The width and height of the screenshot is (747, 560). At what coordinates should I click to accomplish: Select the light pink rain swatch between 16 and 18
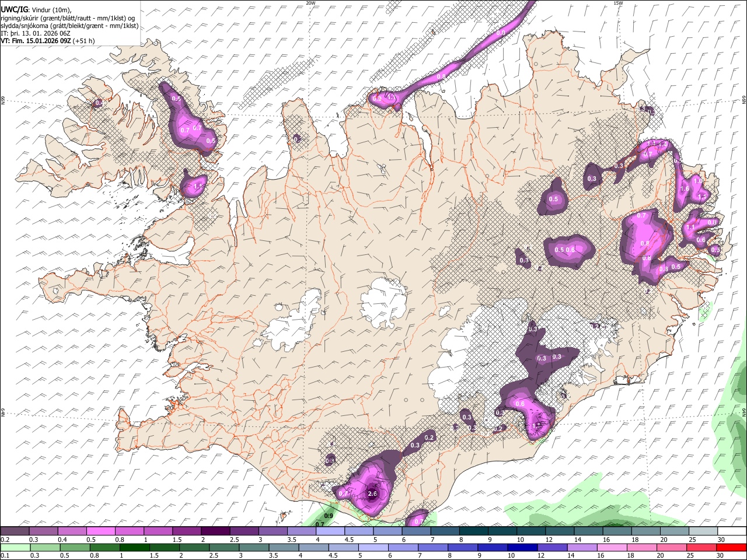tap(611, 548)
